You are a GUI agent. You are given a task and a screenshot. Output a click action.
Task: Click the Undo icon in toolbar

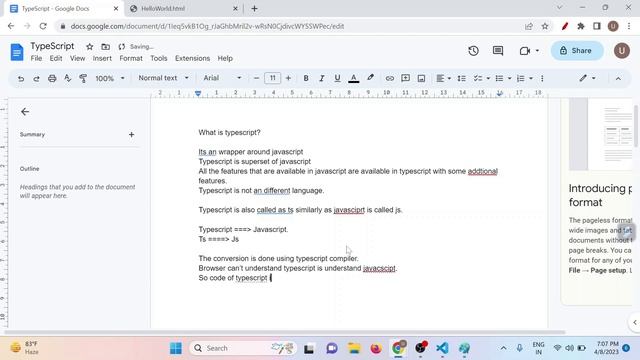click(21, 78)
